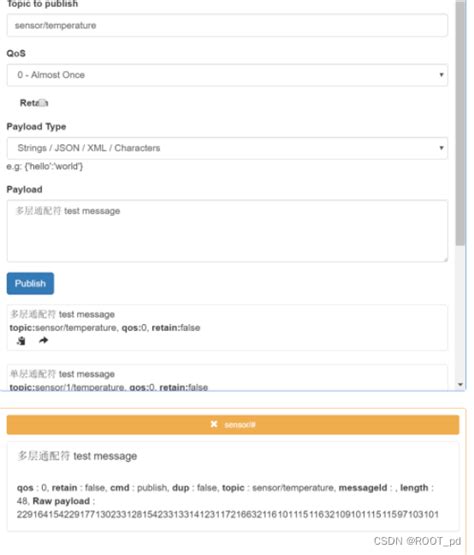This screenshot has height=555, width=474.
Task: Click the received message card under sensor/#
Action: 233,486
